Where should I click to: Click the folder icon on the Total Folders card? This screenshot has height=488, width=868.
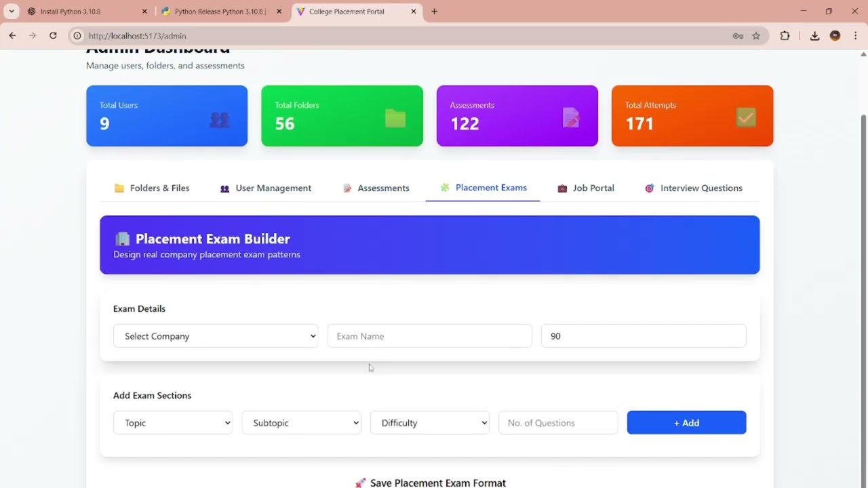coord(395,119)
